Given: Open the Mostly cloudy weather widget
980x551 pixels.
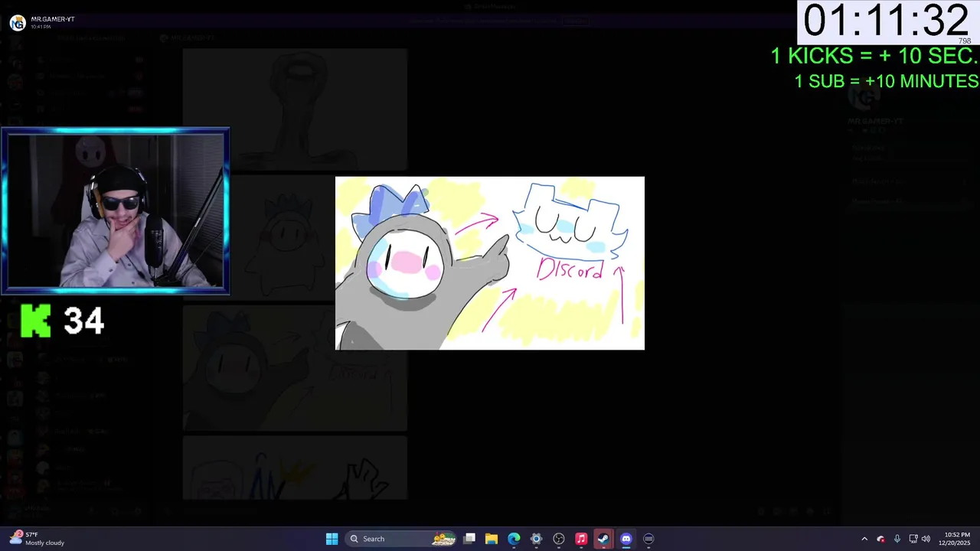Looking at the screenshot, I should pyautogui.click(x=38, y=539).
